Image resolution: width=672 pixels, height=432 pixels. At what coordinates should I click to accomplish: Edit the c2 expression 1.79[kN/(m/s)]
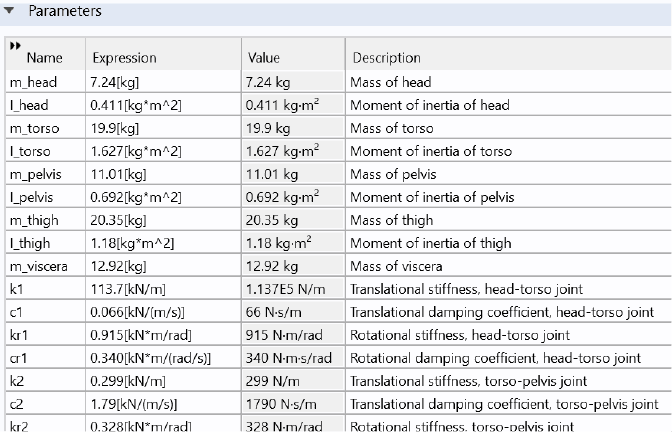tap(134, 404)
